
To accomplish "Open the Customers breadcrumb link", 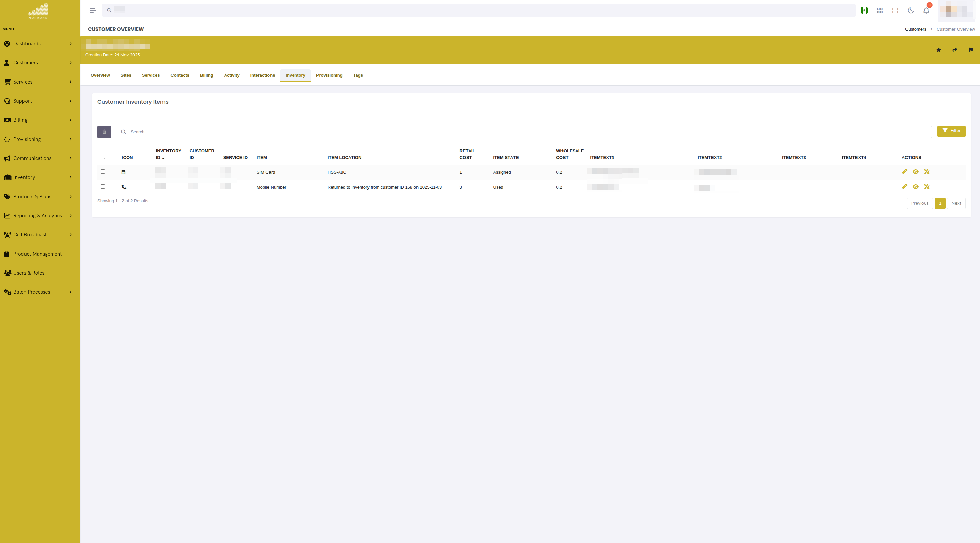I will [915, 29].
